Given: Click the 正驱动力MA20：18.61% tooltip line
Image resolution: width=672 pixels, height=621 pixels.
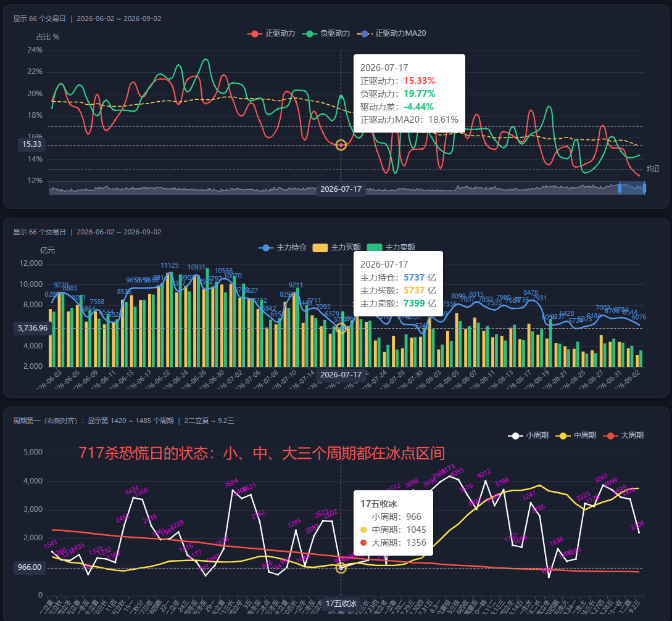Looking at the screenshot, I should [x=409, y=120].
